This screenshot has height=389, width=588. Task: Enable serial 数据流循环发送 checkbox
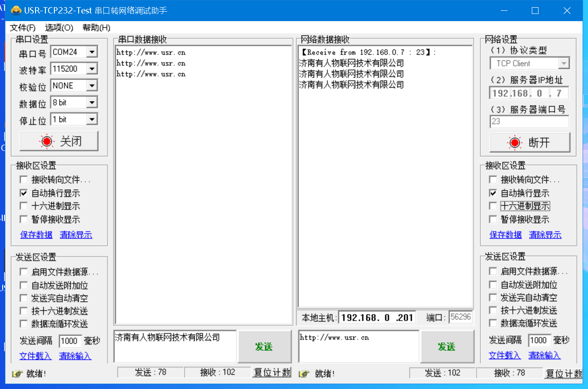coord(24,324)
